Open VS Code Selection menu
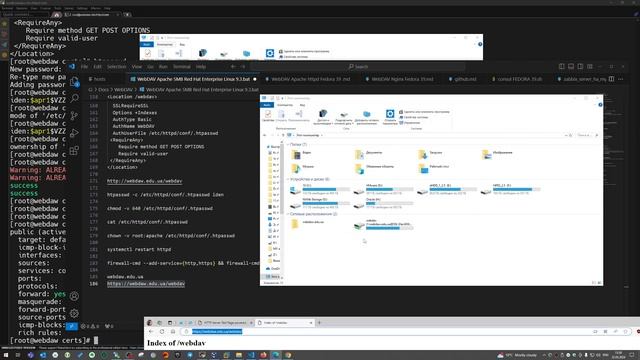 tap(117, 67)
